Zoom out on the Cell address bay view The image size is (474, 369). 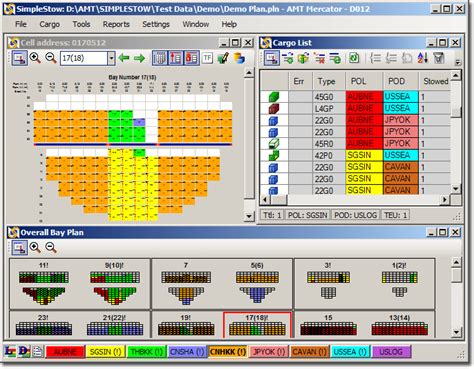pos(51,58)
